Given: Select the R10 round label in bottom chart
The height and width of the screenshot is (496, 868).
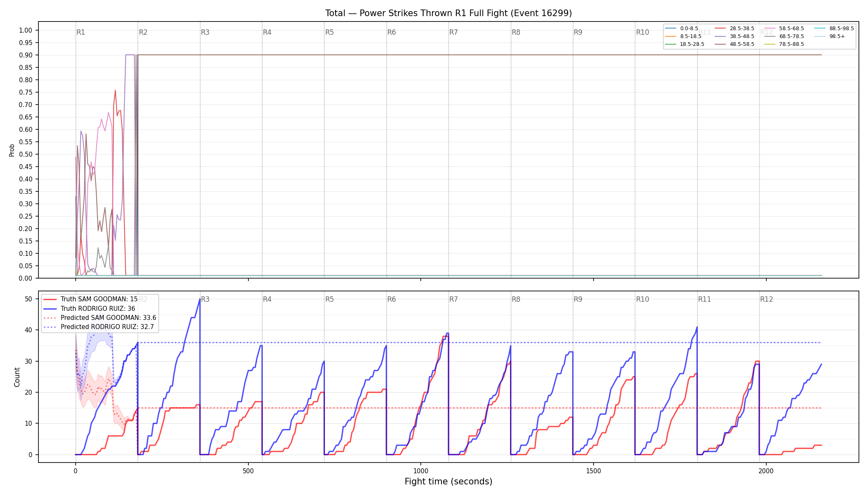Looking at the screenshot, I should click(642, 299).
